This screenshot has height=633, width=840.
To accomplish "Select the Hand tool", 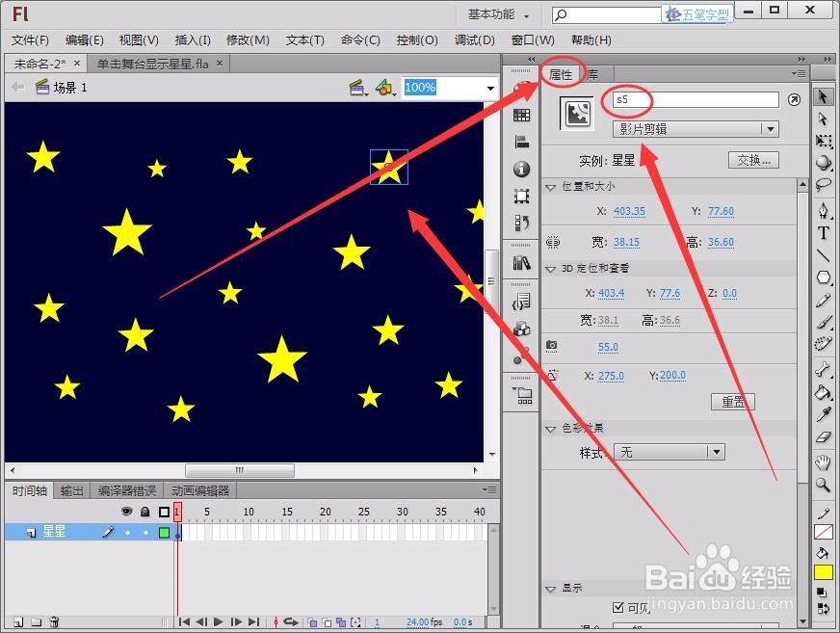I will coord(824,462).
